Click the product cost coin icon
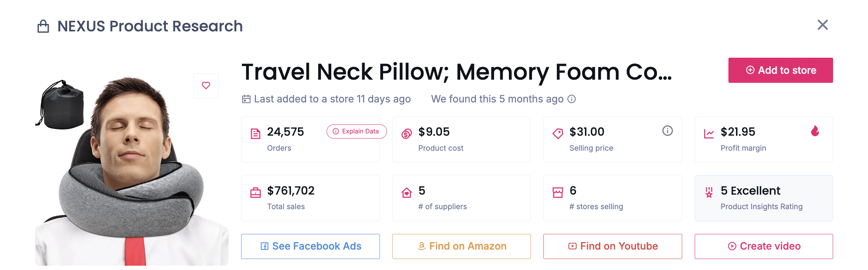Screen dimensions: 868x270 pyautogui.click(x=406, y=133)
